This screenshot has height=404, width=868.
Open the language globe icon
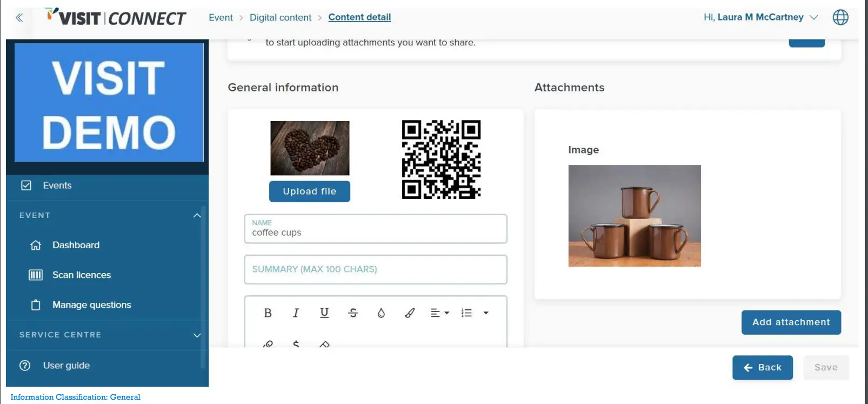pyautogui.click(x=840, y=17)
